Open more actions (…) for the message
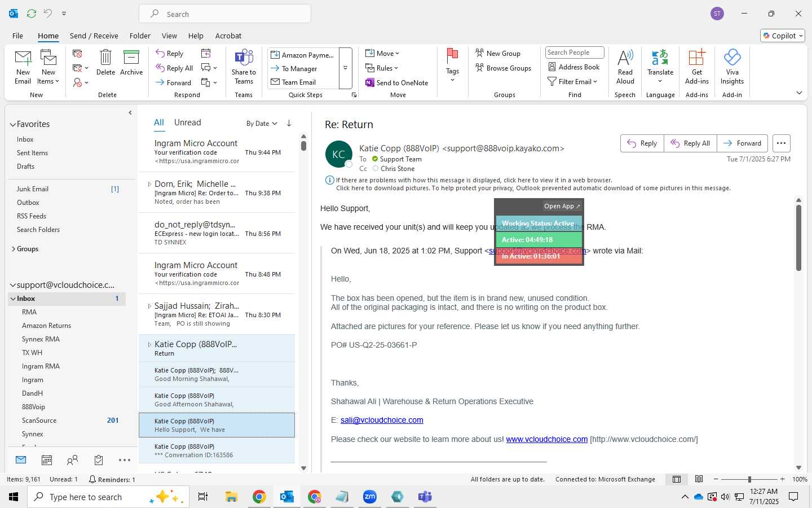The image size is (812, 508). point(781,143)
